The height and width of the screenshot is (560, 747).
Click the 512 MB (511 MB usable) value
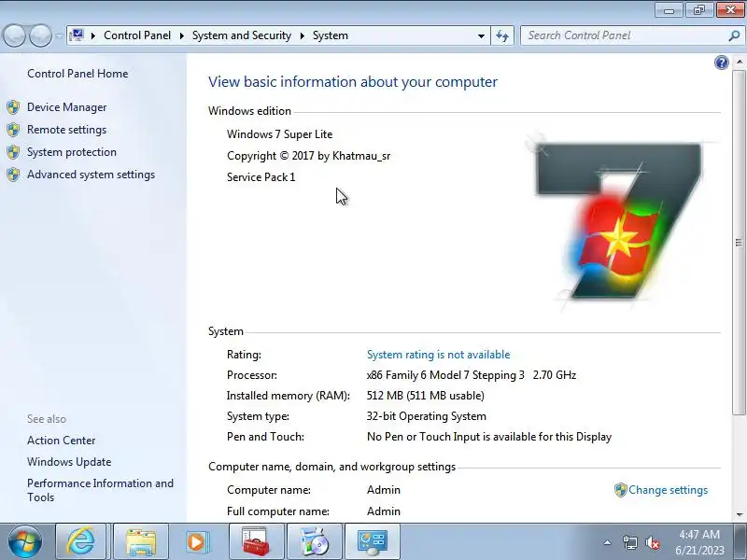coord(426,396)
